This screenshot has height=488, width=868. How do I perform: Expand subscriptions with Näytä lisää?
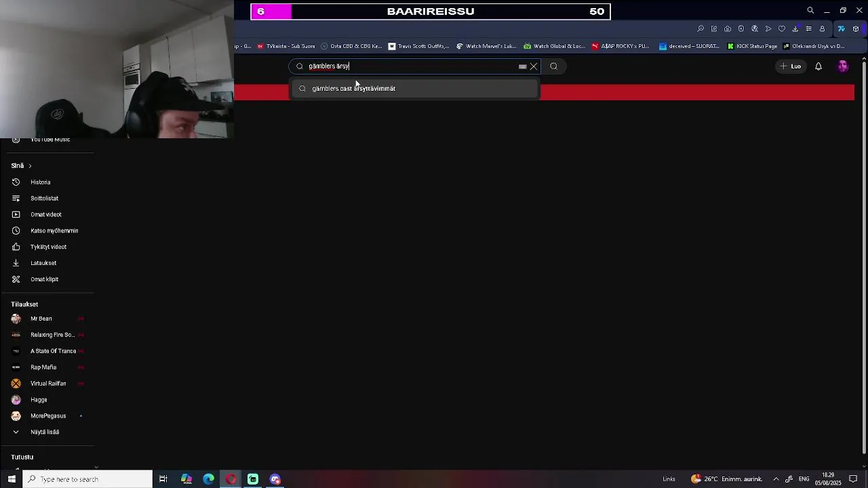click(x=46, y=432)
